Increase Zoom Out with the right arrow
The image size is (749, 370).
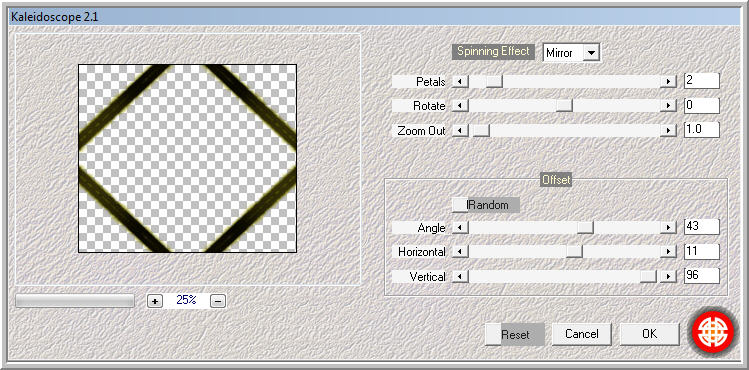click(x=669, y=130)
